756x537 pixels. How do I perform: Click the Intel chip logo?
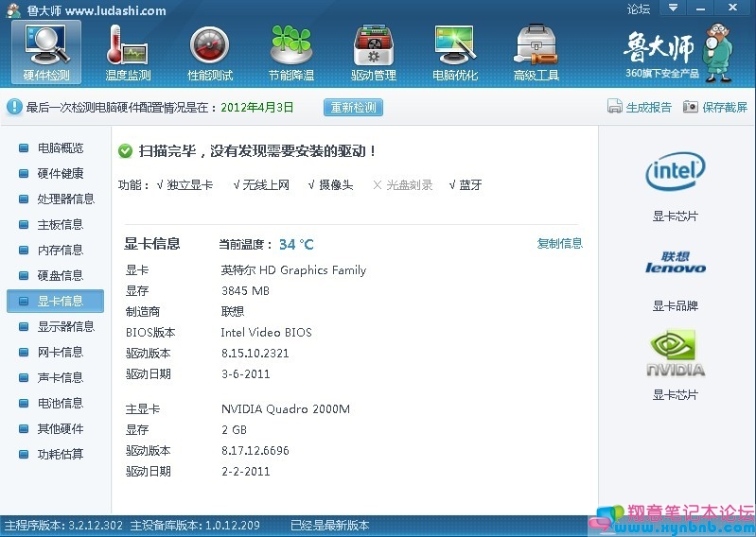coord(675,171)
